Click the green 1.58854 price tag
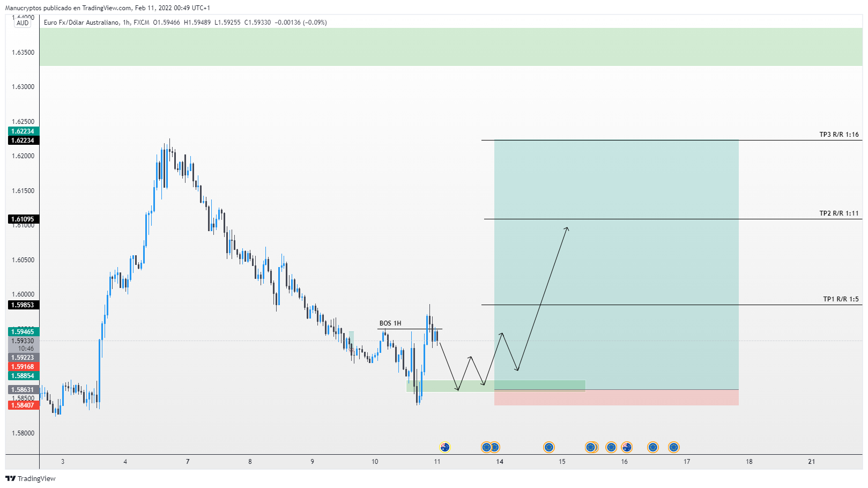 pyautogui.click(x=23, y=376)
